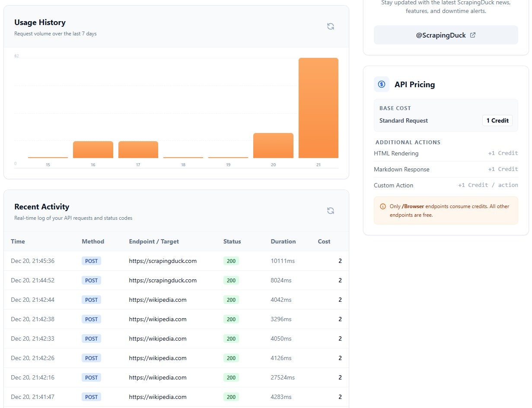The image size is (532, 408).
Task: Select the row timestamped Dec 20, 21:42:44
Action: (x=176, y=300)
